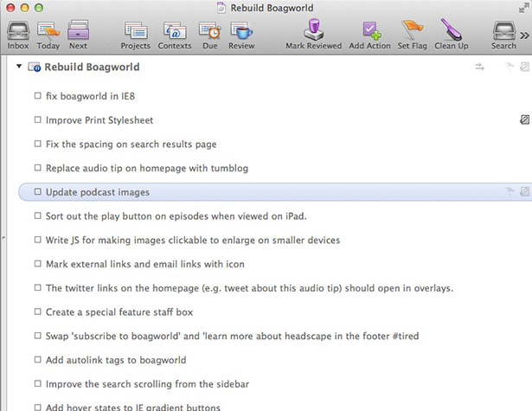Tick Write JS for making images clickable

38,240
